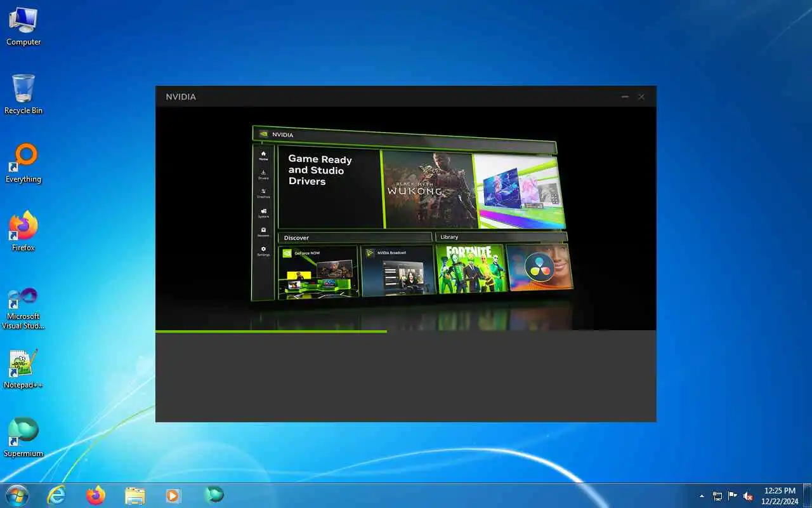Open the Recycle Bin icon
The height and width of the screenshot is (508, 812).
click(23, 94)
